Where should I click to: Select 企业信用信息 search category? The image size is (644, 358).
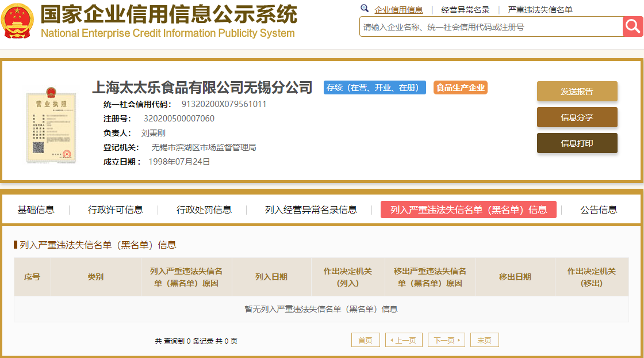coord(398,10)
